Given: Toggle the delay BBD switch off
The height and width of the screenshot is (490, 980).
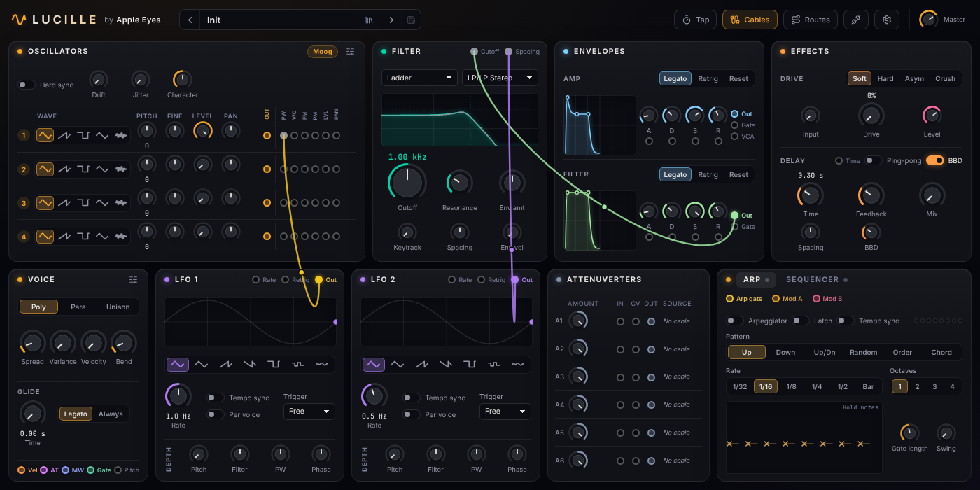Looking at the screenshot, I should (x=935, y=160).
